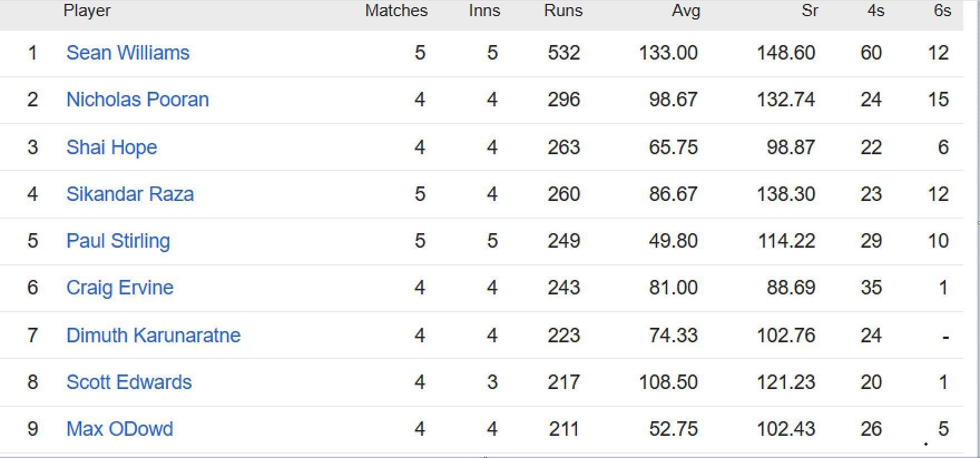980x458 pixels.
Task: Sort table by Player column header
Action: 87,11
